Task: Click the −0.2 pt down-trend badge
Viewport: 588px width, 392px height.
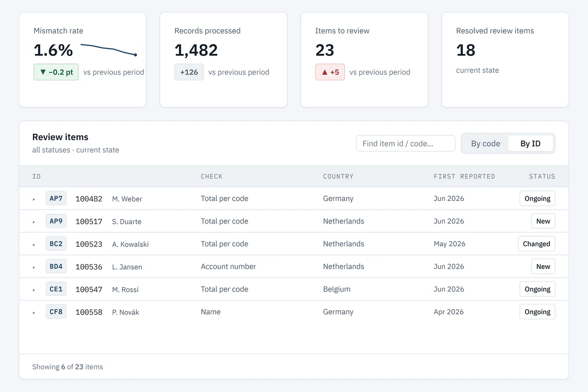Action: (x=56, y=72)
